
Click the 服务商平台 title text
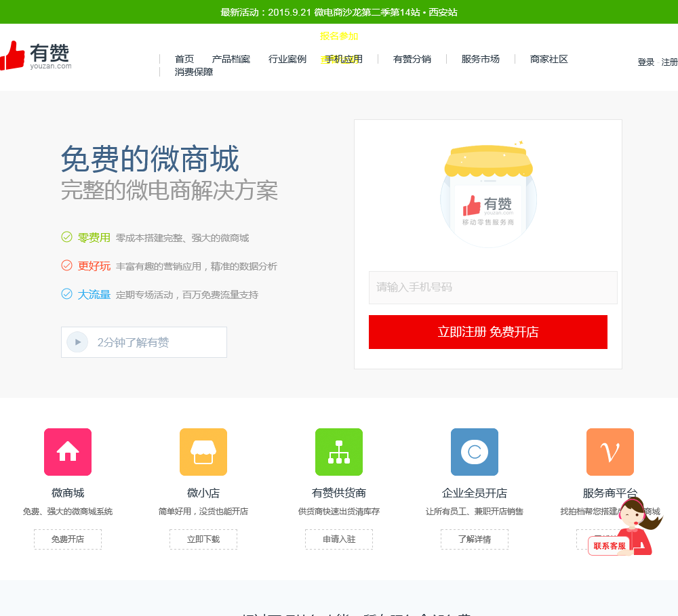(610, 493)
